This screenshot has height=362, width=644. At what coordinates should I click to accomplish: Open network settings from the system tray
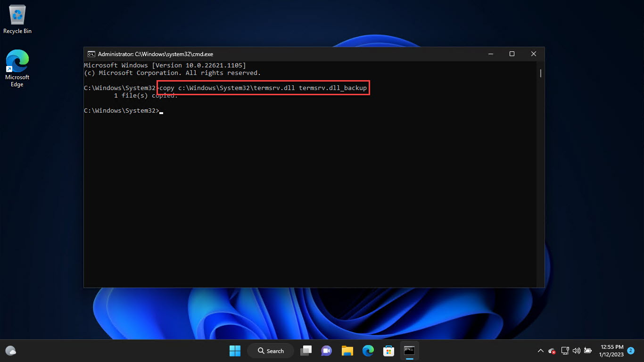[565, 351]
